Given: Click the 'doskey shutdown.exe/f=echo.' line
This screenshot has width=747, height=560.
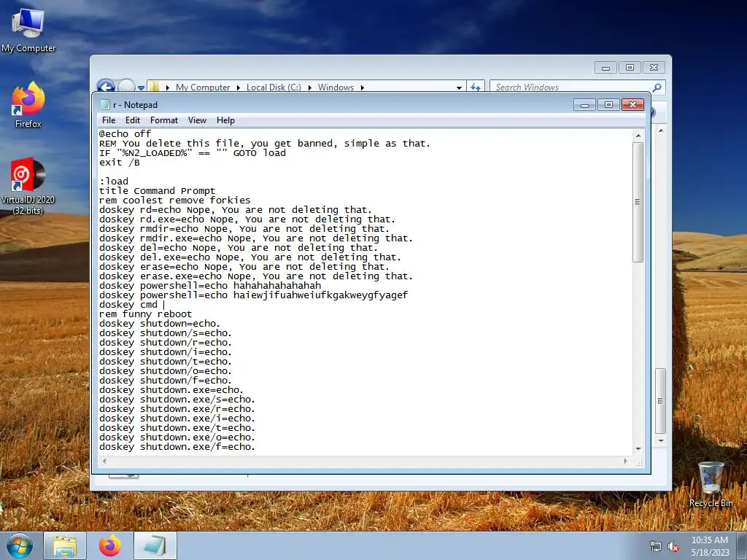Looking at the screenshot, I should 177,447.
